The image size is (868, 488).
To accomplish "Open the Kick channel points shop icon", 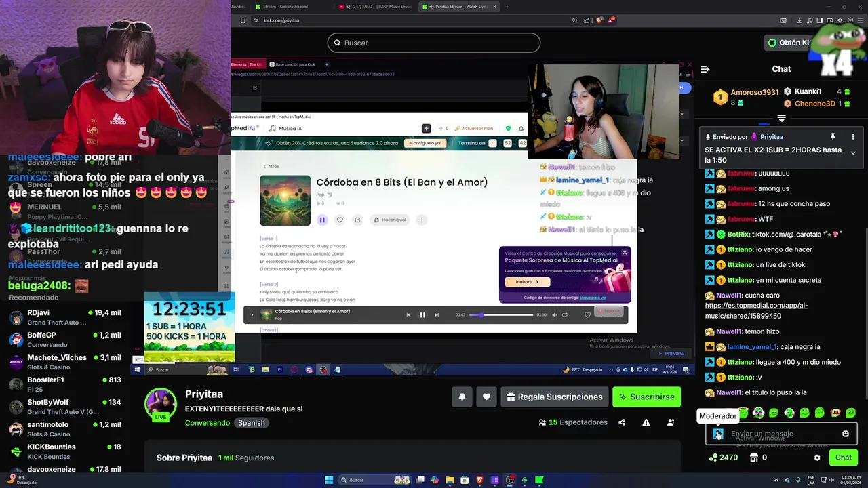I will tap(753, 457).
